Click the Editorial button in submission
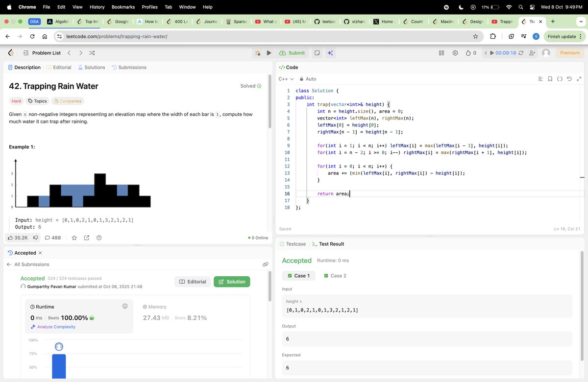 [193, 282]
